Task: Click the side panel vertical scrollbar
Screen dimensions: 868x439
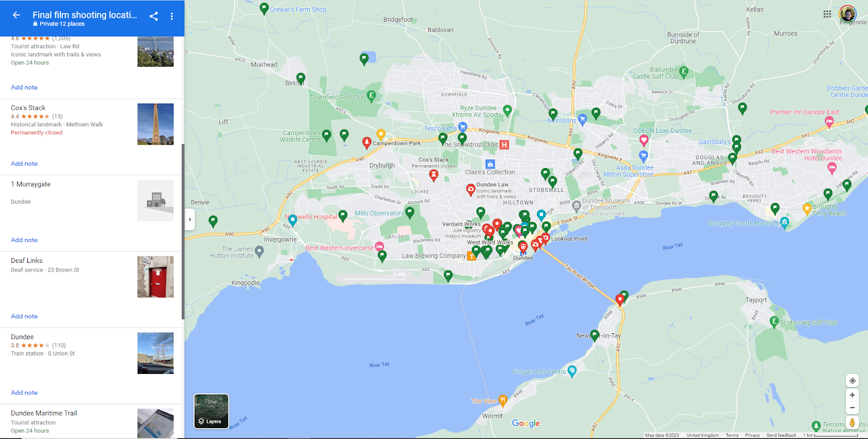Action: coord(183,231)
